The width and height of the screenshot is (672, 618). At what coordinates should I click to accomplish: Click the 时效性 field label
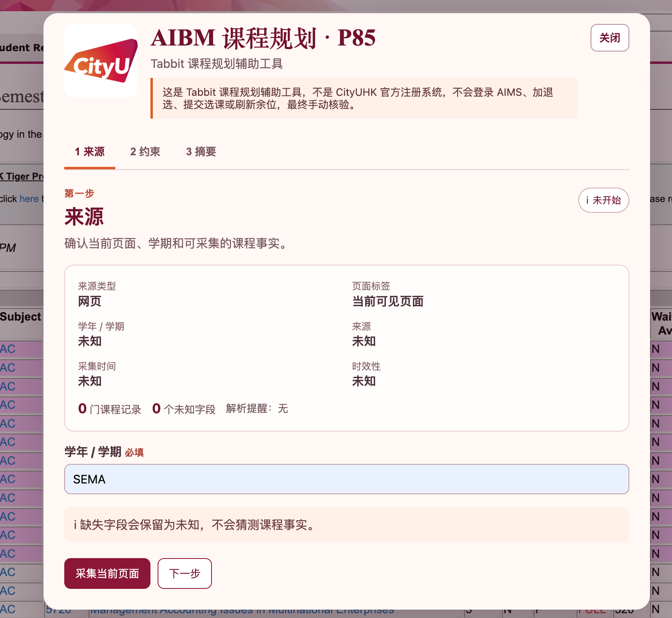[x=366, y=366]
